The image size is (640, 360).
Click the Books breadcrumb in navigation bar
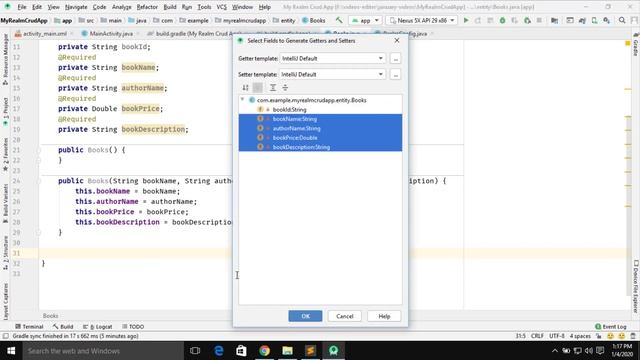[313, 20]
